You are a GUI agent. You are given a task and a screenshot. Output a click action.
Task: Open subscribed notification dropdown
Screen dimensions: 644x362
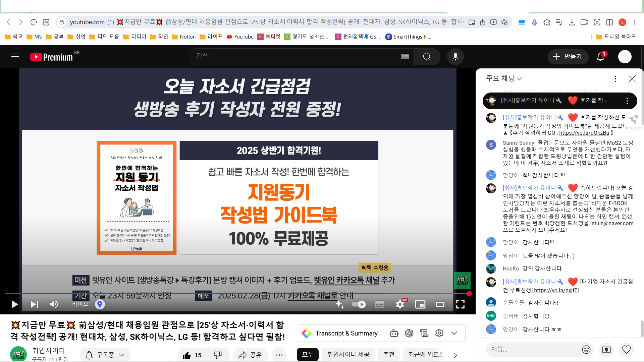coord(105,355)
